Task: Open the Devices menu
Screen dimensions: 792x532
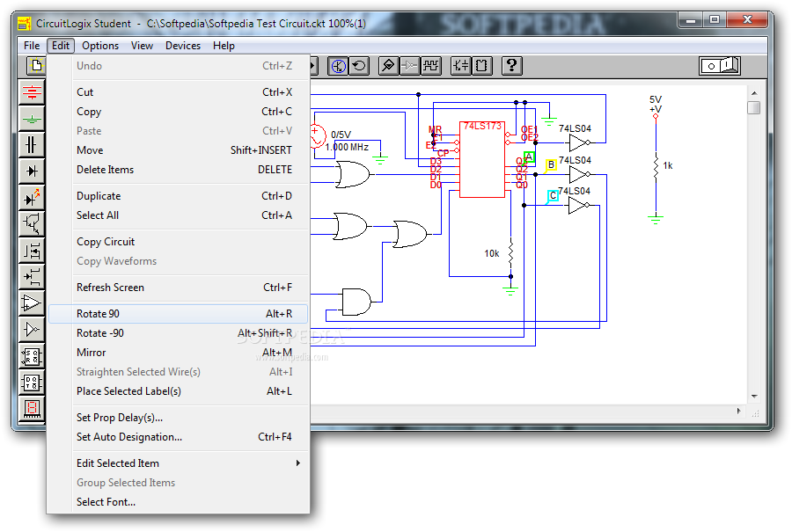Action: [183, 46]
